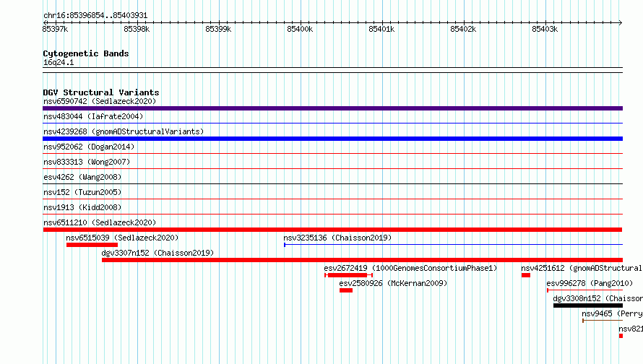643x364 pixels.
Task: Click the 85402k ruler position
Action: 463,29
